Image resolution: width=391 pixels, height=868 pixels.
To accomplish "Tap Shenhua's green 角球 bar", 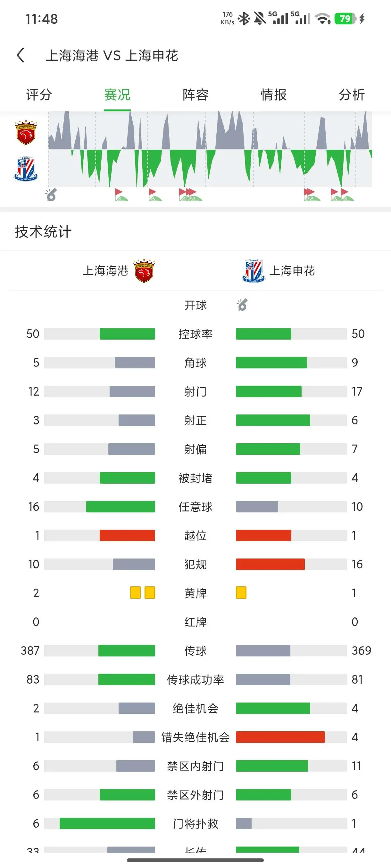I will tap(271, 363).
